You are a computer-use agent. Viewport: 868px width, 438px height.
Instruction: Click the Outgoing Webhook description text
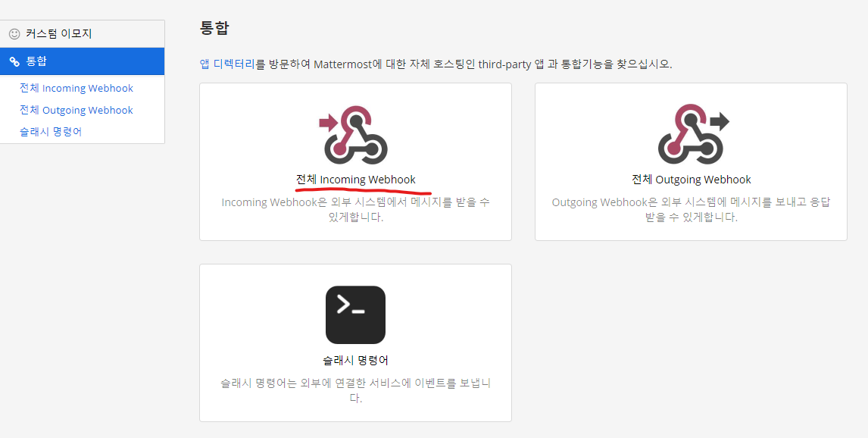pos(690,205)
